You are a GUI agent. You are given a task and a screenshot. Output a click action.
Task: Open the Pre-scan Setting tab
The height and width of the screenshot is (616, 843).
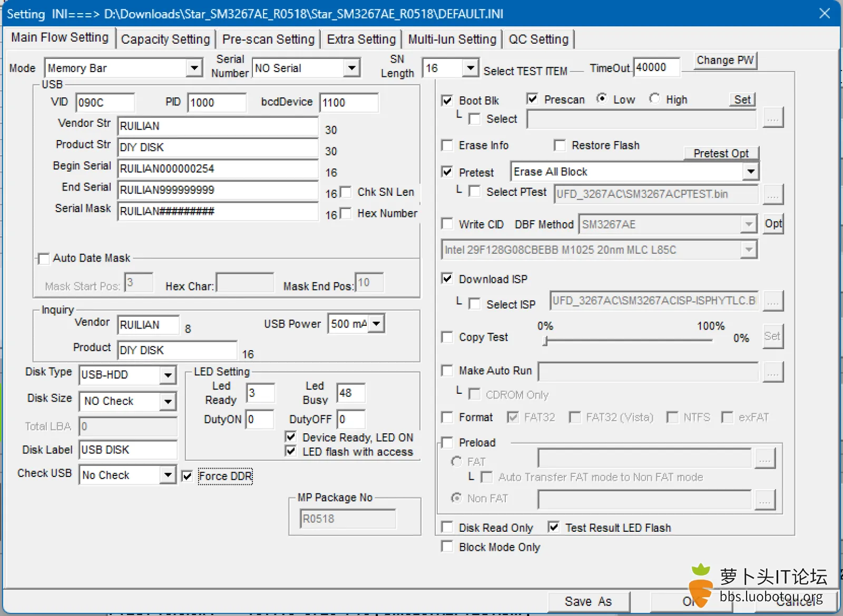tap(268, 39)
